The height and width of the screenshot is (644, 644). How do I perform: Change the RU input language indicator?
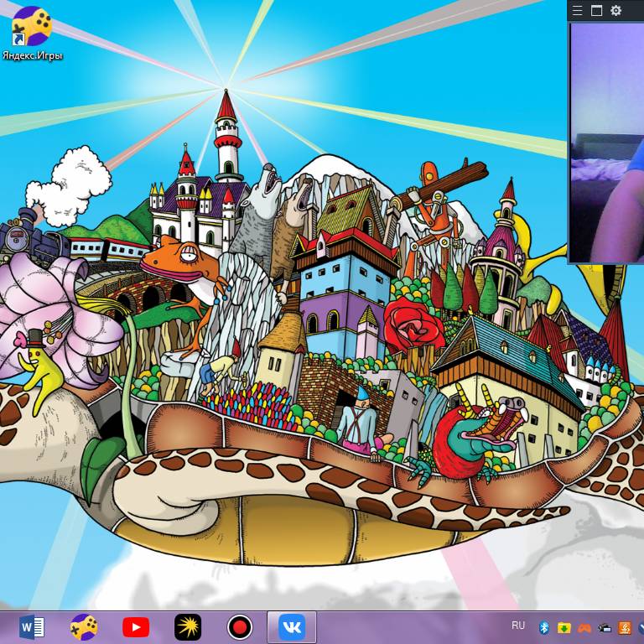(x=518, y=626)
